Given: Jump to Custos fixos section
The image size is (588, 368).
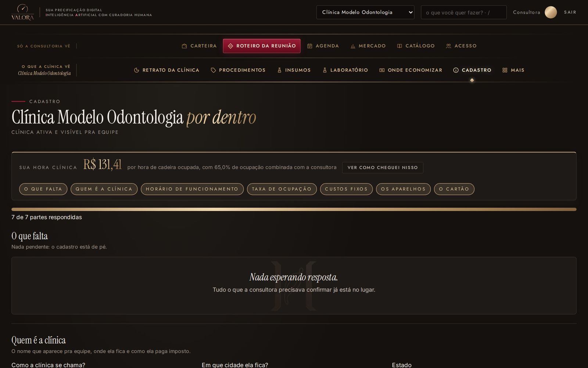Looking at the screenshot, I should coord(346,189).
